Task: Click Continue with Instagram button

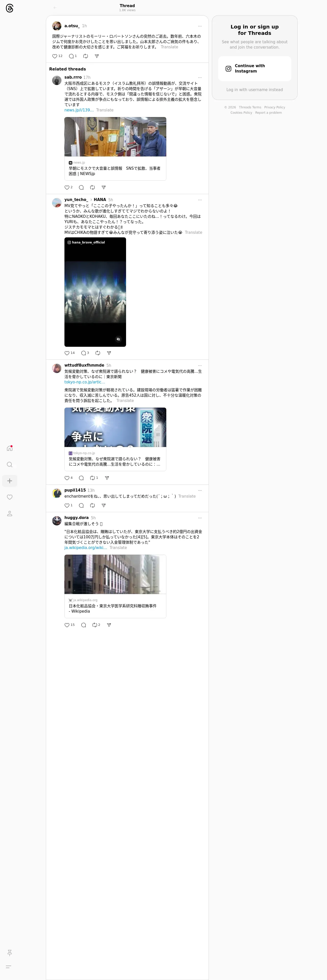Action: pos(255,68)
